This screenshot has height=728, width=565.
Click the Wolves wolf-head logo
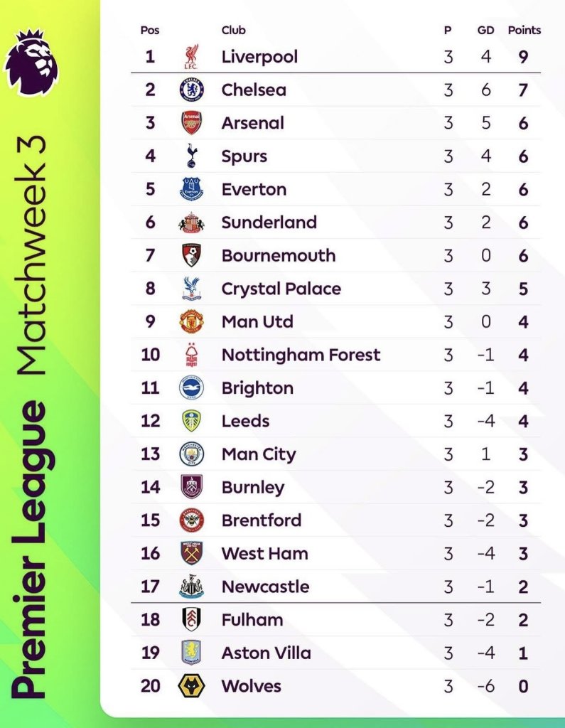coord(191,686)
